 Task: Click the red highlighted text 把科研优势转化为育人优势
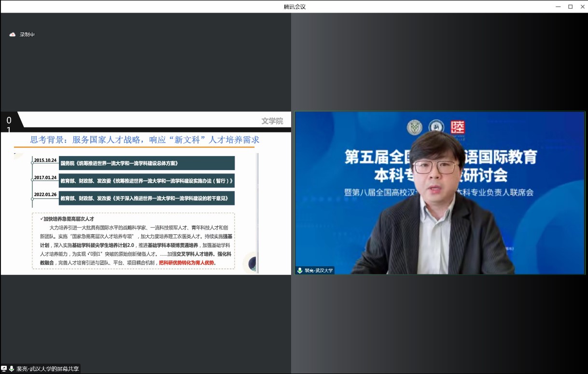tap(187, 263)
